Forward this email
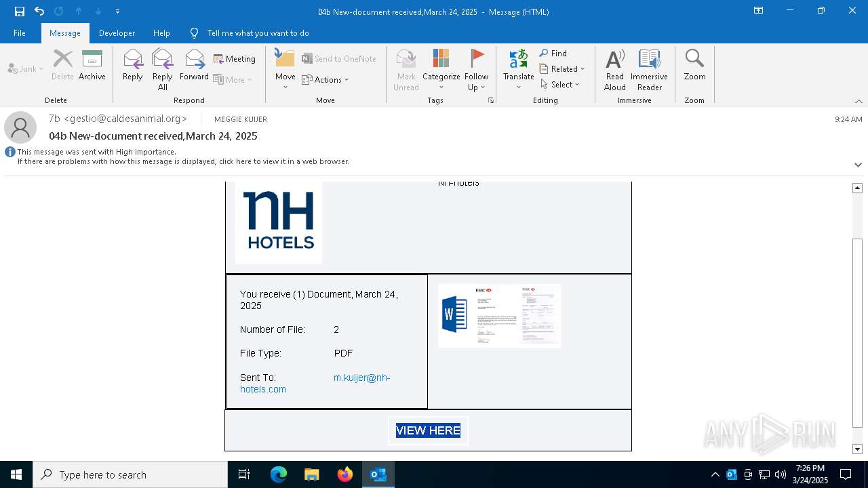This screenshot has width=868, height=488. click(194, 66)
